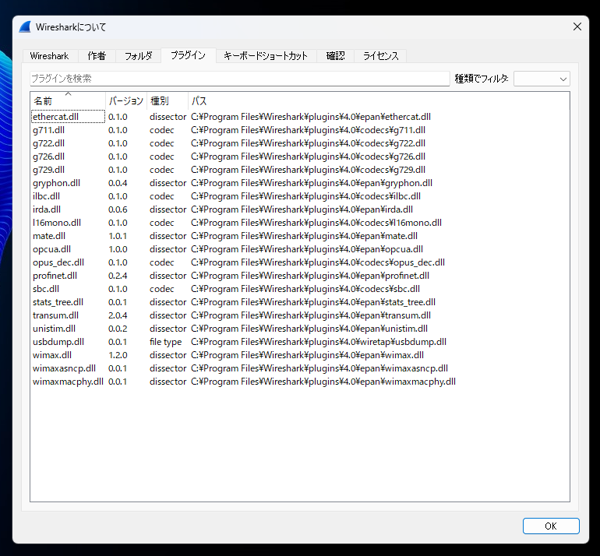Click OK to close the dialog
600x556 pixels.
pos(551,526)
